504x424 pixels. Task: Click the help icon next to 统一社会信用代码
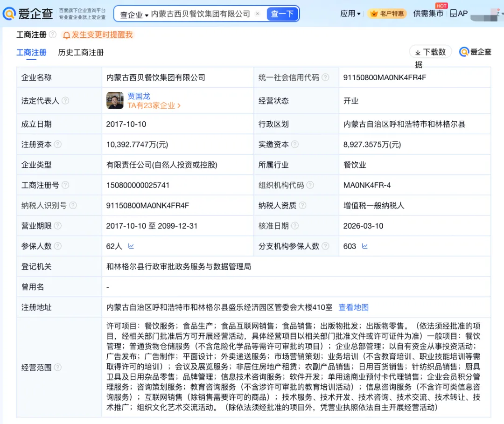pyautogui.click(x=325, y=77)
